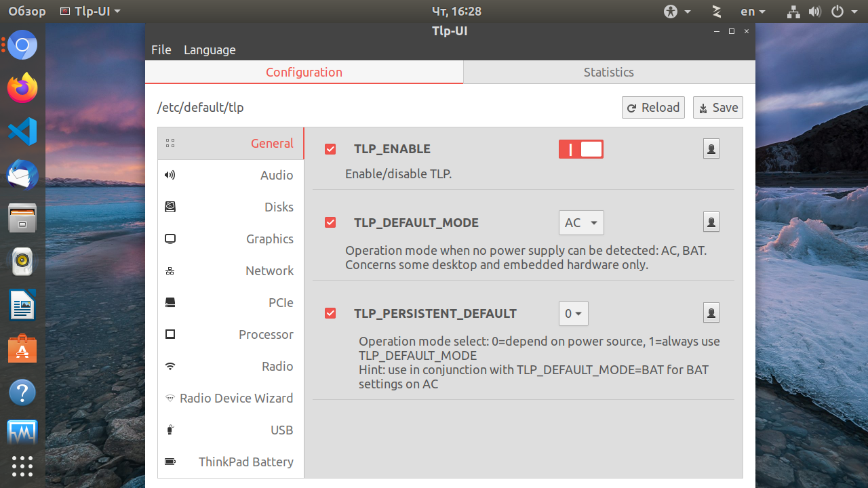
Task: Open Chromium from the dock
Action: pos(22,45)
